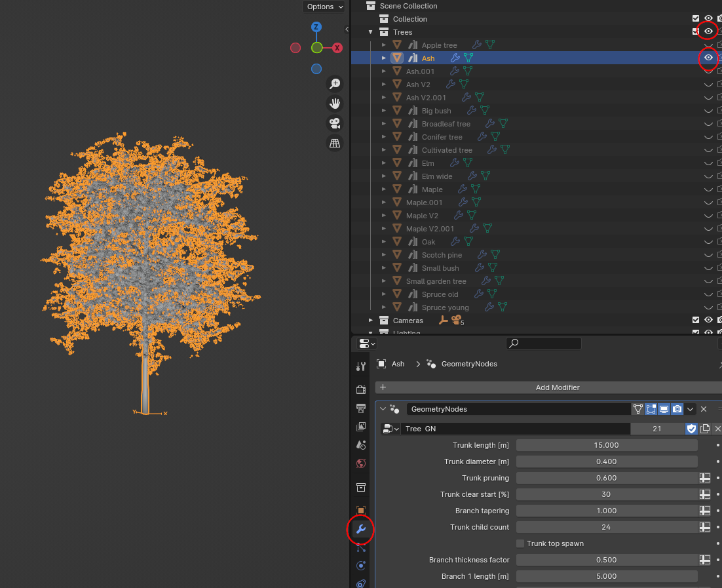Click the wrench modifier icon on Apple tree row
The height and width of the screenshot is (588, 722).
pos(476,45)
